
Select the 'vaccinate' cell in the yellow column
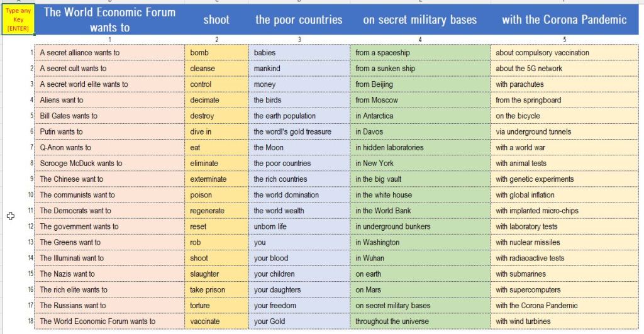pyautogui.click(x=205, y=321)
